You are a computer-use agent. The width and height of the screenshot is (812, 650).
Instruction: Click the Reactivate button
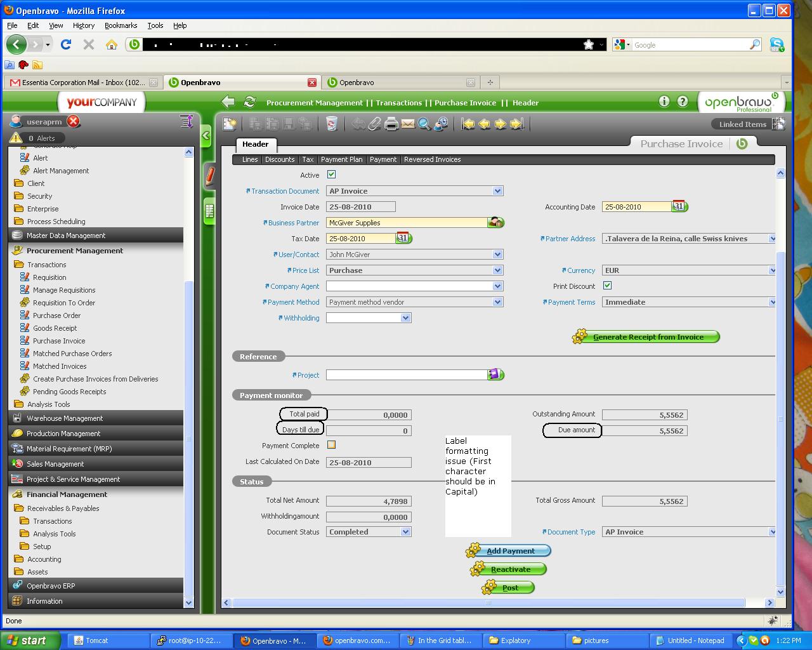[509, 569]
